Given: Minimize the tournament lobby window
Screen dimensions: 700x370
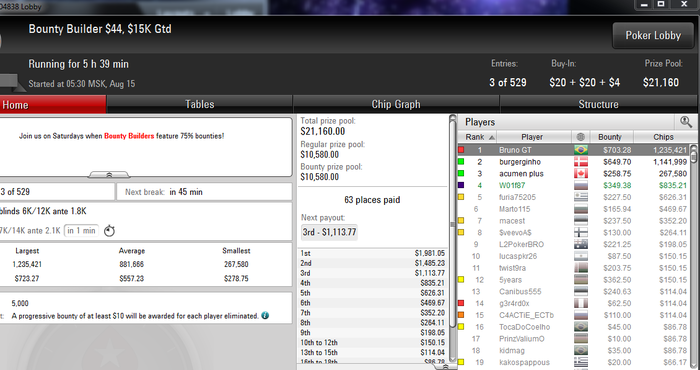Looking at the screenshot, I should [644, 4].
